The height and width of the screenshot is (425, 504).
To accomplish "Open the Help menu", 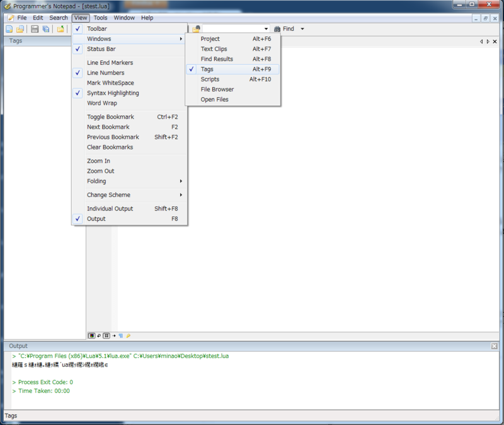I will coord(147,18).
